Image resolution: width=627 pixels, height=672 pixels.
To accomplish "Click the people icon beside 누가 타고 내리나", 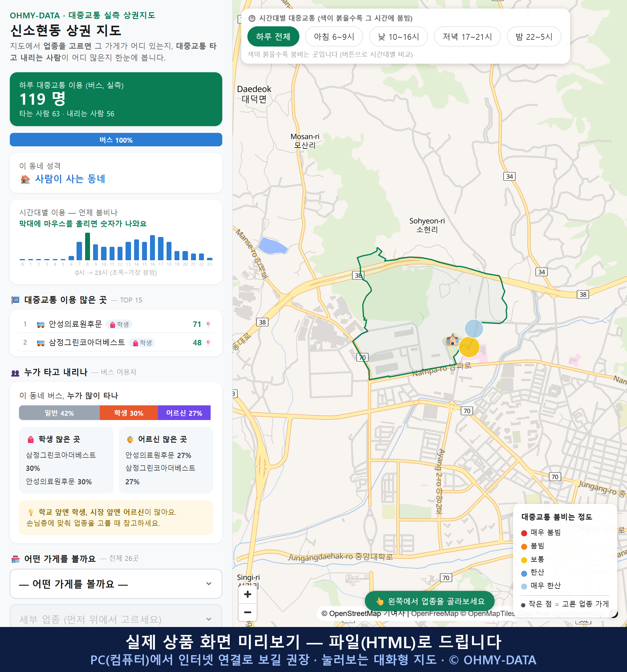I will [15, 373].
